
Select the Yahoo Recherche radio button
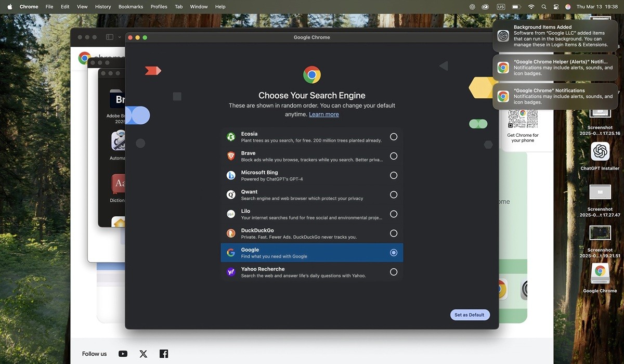[394, 272]
